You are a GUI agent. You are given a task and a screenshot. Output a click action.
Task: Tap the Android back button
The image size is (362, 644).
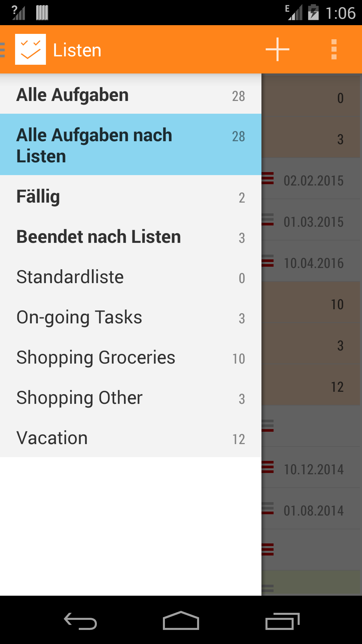[80, 621]
